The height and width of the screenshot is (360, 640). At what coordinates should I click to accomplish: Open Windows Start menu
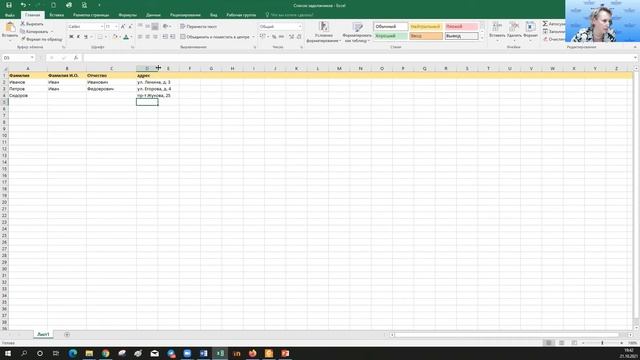pos(7,353)
